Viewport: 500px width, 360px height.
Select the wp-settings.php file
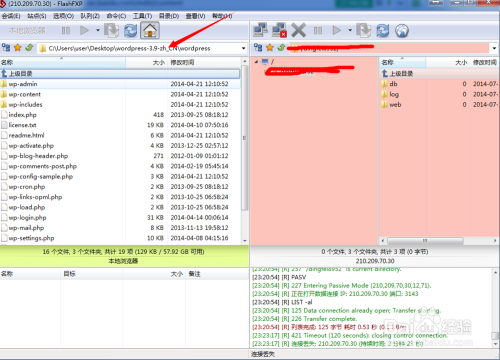coord(120,238)
